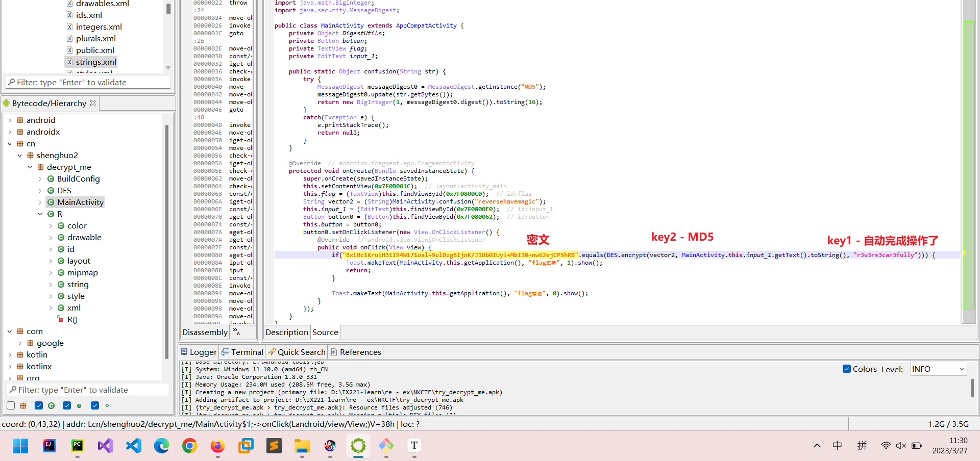
Task: Open File Explorer from the taskbar
Action: coord(302,446)
